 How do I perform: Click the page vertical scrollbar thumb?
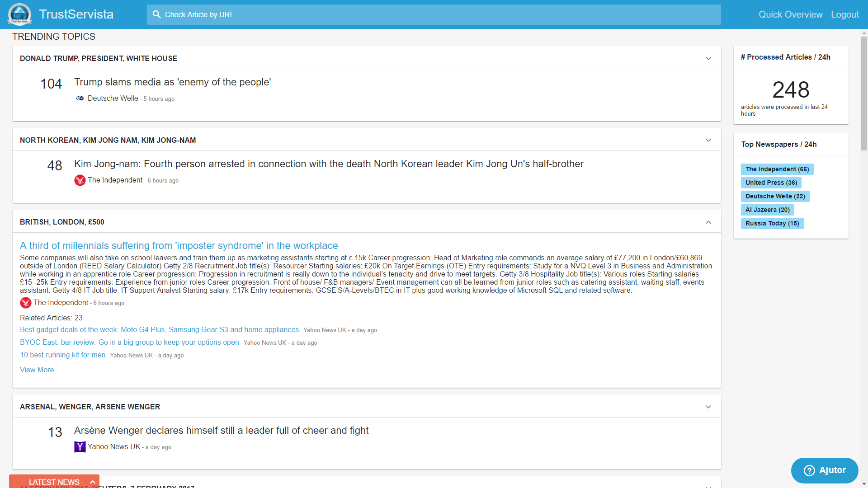[x=864, y=93]
